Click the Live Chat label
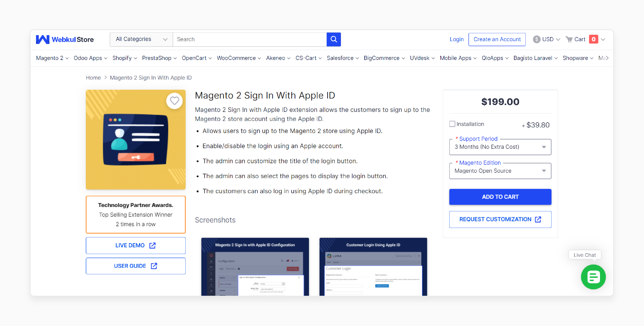This screenshot has height=326, width=644. [x=584, y=255]
